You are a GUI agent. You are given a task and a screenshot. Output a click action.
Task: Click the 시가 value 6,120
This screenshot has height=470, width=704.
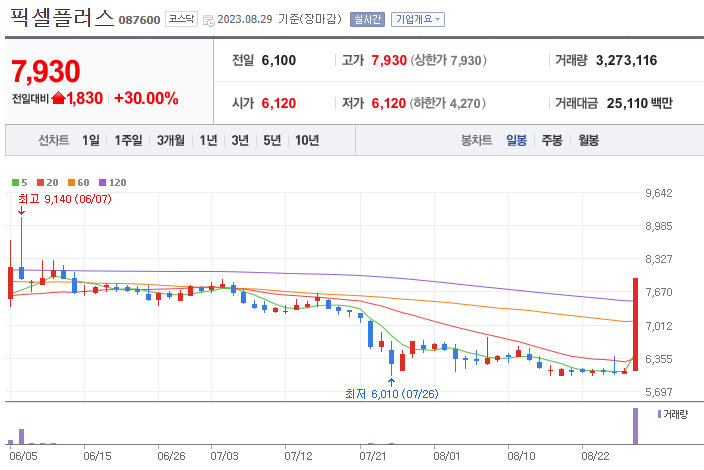(x=278, y=103)
